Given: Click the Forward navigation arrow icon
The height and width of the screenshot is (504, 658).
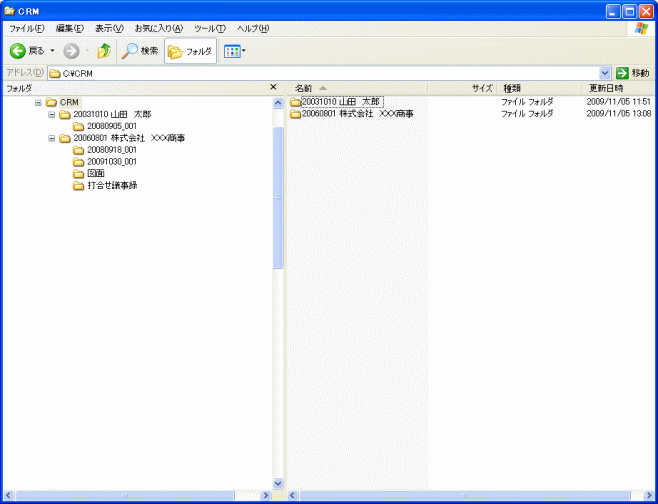Looking at the screenshot, I should pos(71,51).
